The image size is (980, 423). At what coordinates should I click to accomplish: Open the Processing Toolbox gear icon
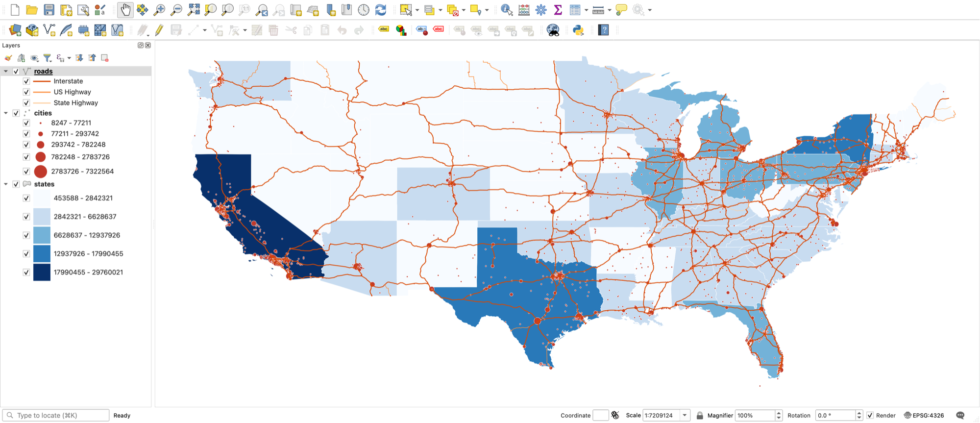[541, 10]
